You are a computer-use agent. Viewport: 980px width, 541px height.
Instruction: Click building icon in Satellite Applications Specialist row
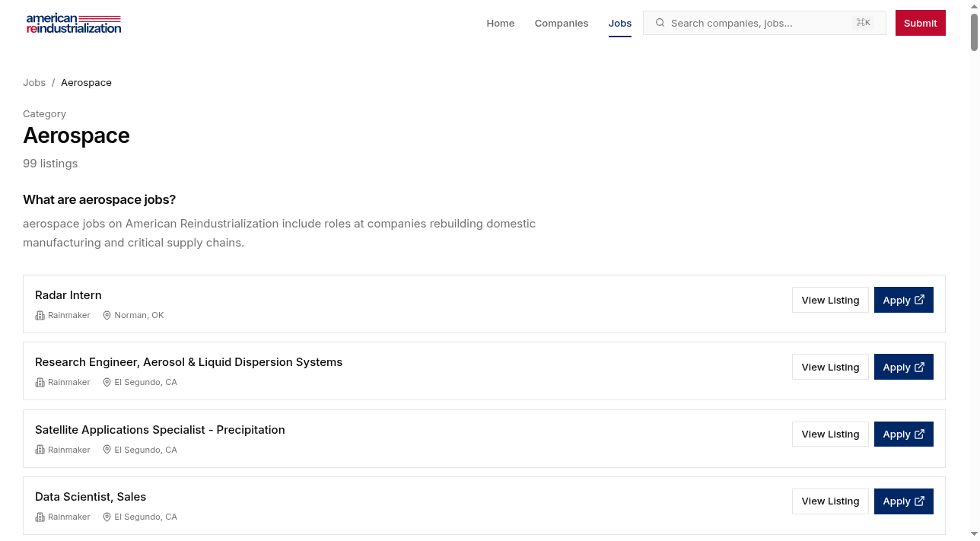pyautogui.click(x=40, y=450)
